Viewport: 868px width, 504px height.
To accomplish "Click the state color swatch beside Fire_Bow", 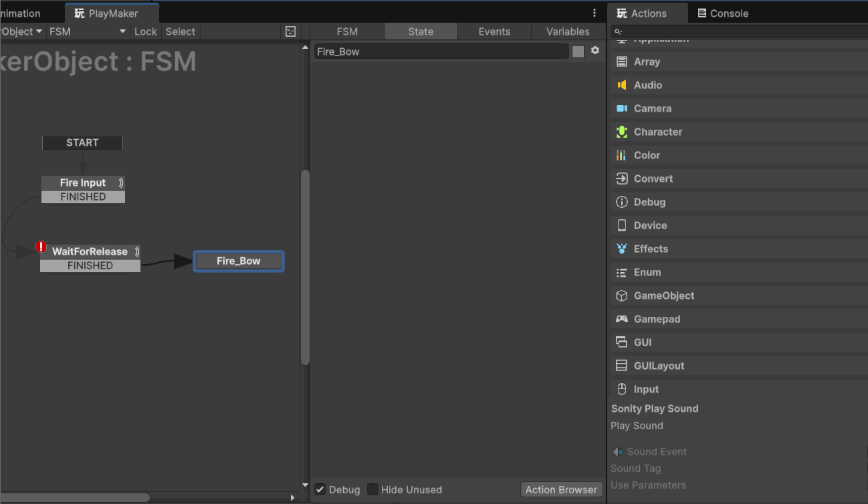I will click(x=578, y=51).
